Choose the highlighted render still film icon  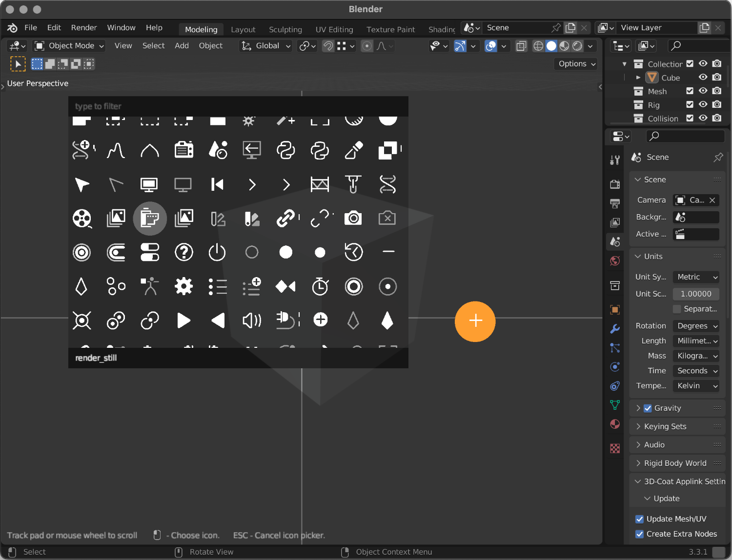150,219
